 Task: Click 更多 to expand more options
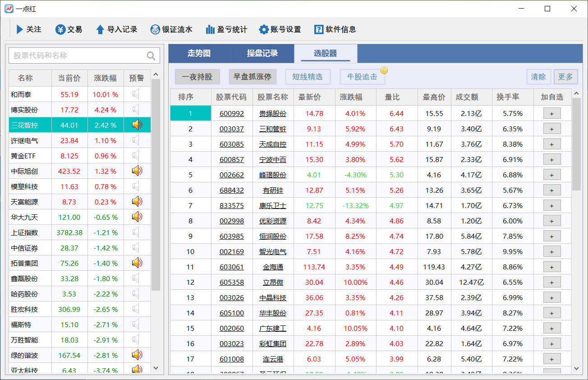pos(565,77)
